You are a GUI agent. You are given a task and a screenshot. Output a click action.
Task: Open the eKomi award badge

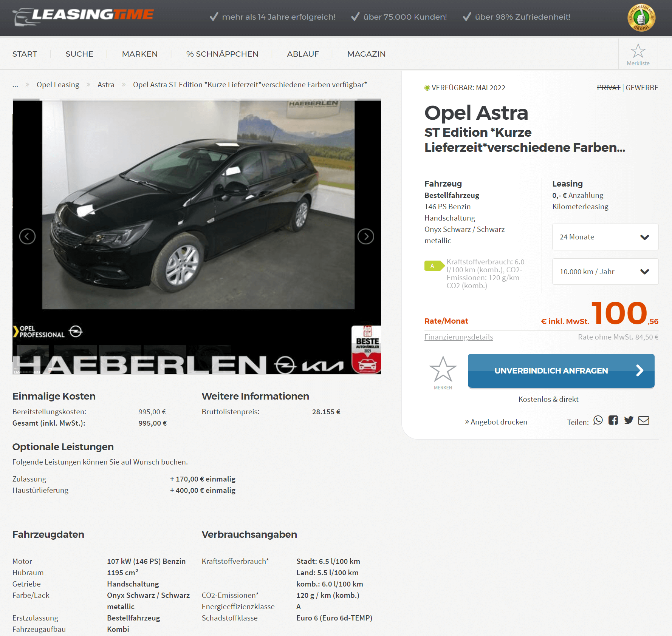pos(641,17)
